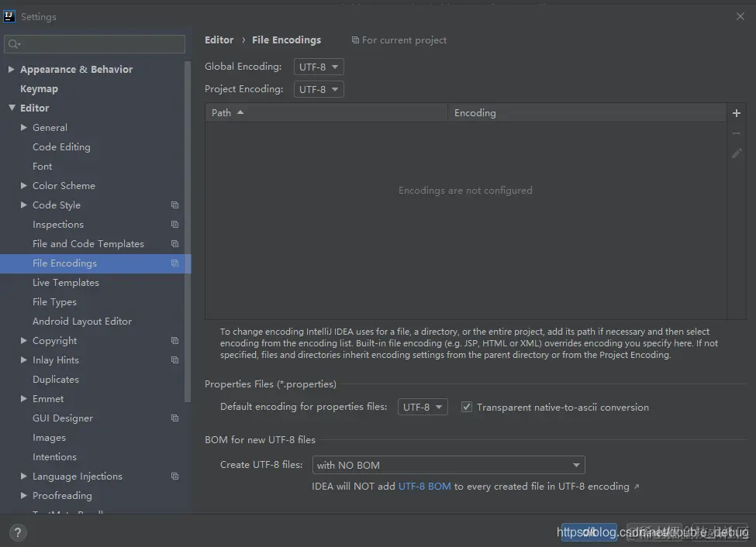Screen dimensions: 756x547
Task: Select File and Code Templates item
Action: 88,244
